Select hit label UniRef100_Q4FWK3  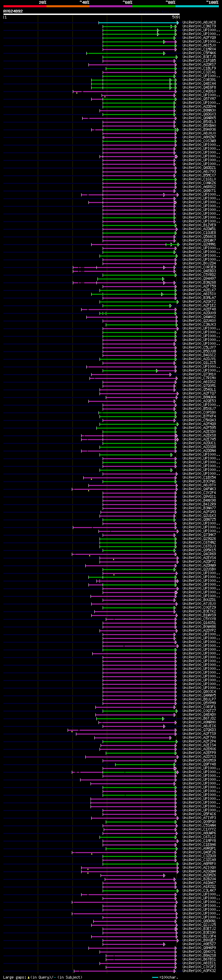point(199,489)
